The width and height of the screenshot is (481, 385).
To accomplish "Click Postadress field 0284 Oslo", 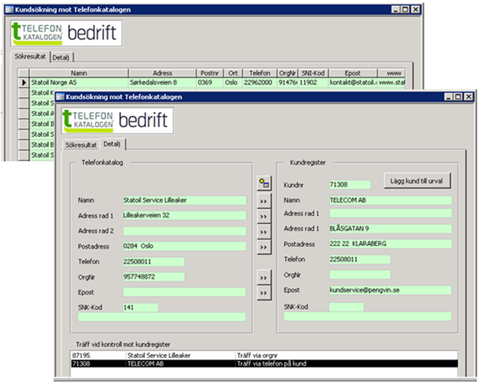I will point(184,246).
